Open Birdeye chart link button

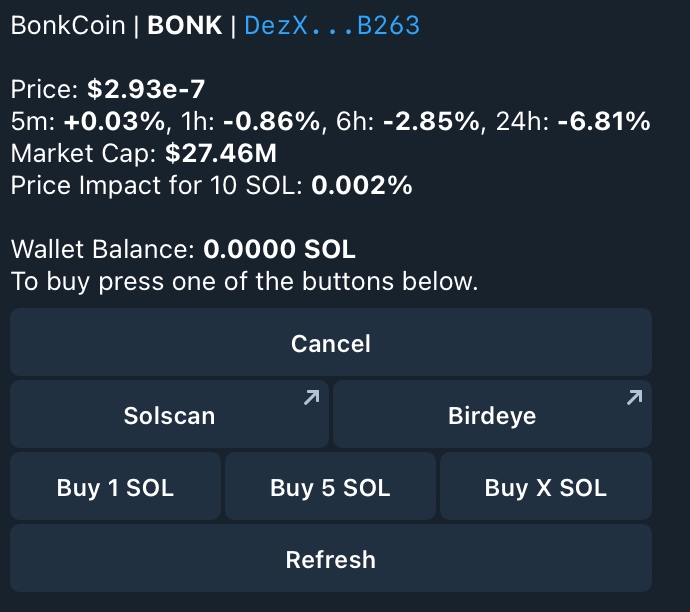(491, 415)
